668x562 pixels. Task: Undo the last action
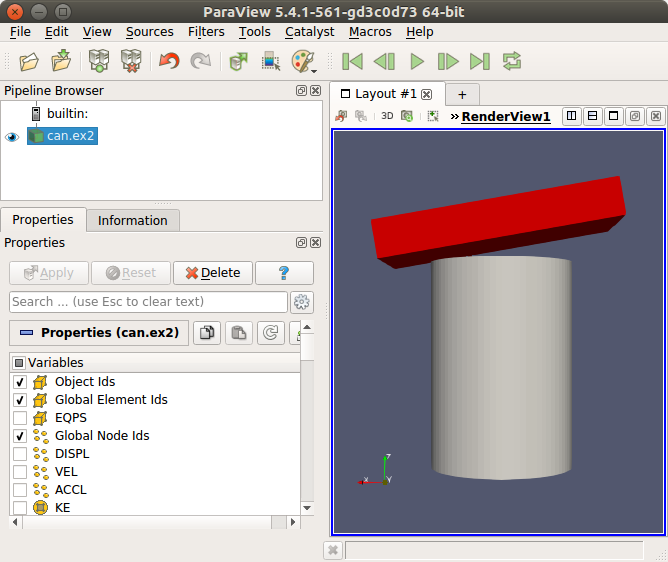coord(169,61)
